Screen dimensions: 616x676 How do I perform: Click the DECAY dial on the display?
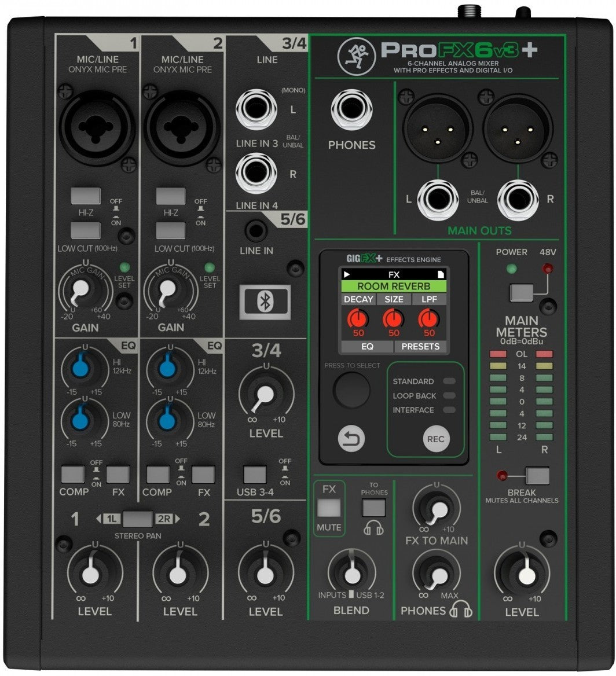click(358, 319)
